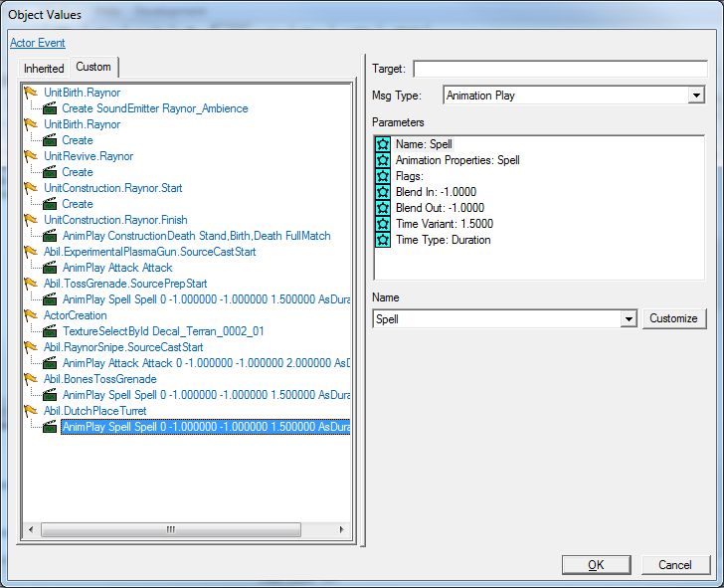This screenshot has height=588, width=724.
Task: Select Blend In: -1.0000 parameter
Action: 436,192
